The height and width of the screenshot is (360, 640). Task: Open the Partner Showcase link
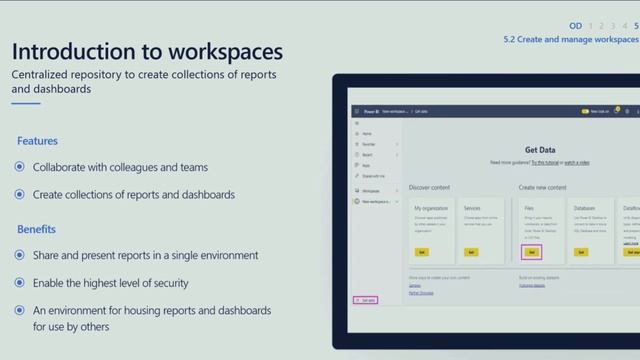421,293
